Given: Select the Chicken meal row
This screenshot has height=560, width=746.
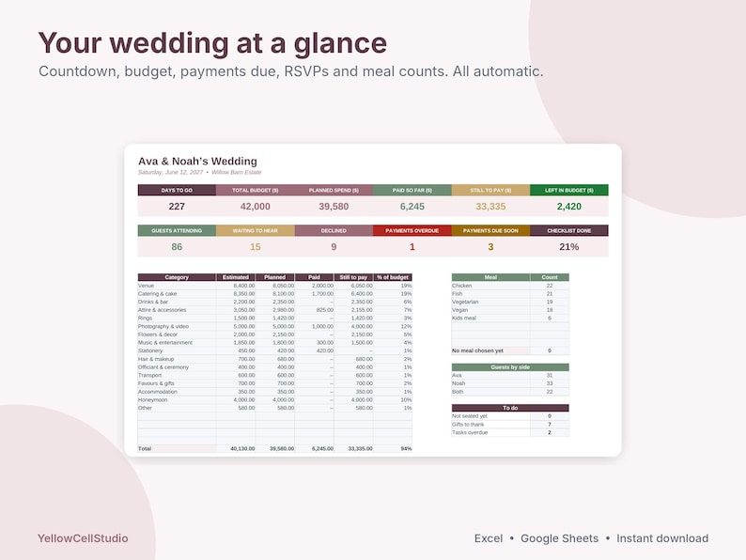Looking at the screenshot, I should [510, 286].
